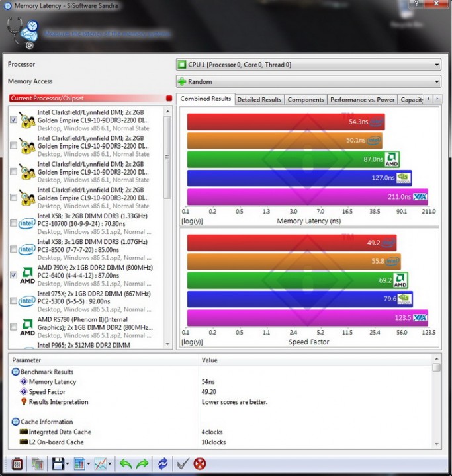Switch to the Capacity tab
The width and height of the screenshot is (452, 476).
412,100
